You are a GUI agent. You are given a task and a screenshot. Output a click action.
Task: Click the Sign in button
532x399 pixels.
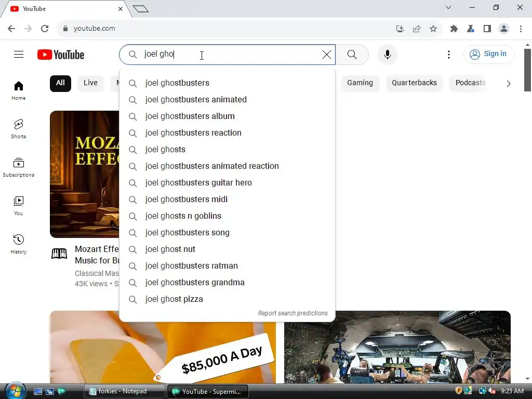point(488,54)
